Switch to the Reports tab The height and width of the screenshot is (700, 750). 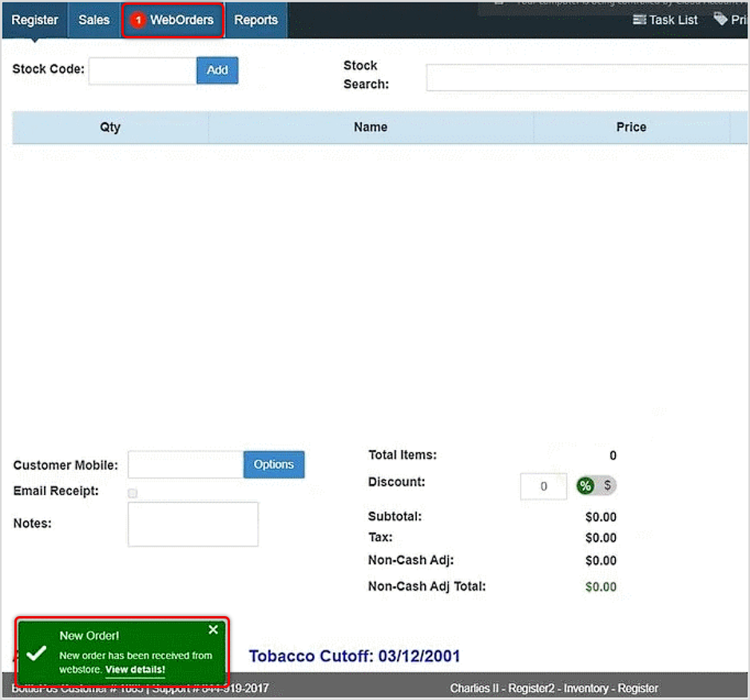point(256,20)
